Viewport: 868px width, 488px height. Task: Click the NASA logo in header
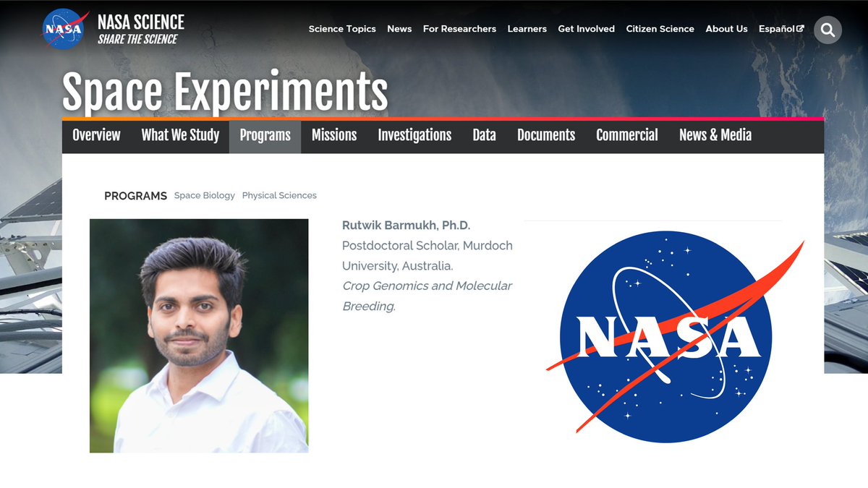[x=65, y=30]
